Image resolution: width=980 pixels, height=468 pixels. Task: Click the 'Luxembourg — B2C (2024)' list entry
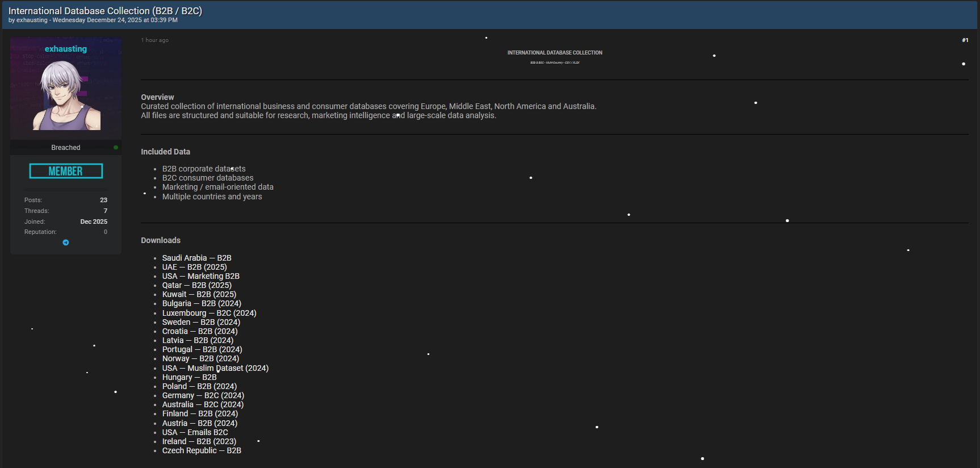click(209, 313)
